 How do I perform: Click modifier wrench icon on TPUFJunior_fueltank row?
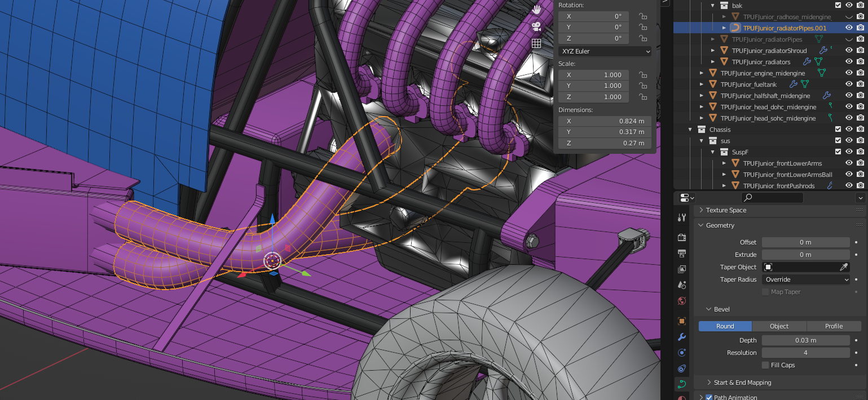coord(794,85)
